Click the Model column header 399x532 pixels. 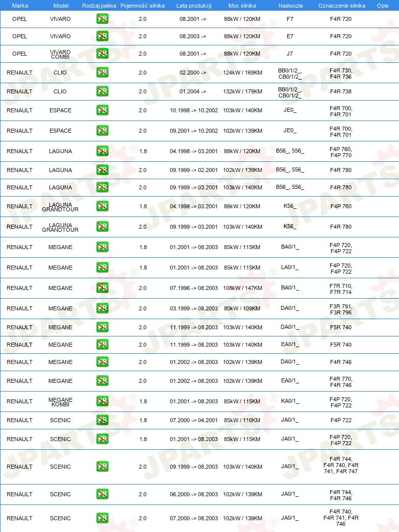click(x=61, y=6)
